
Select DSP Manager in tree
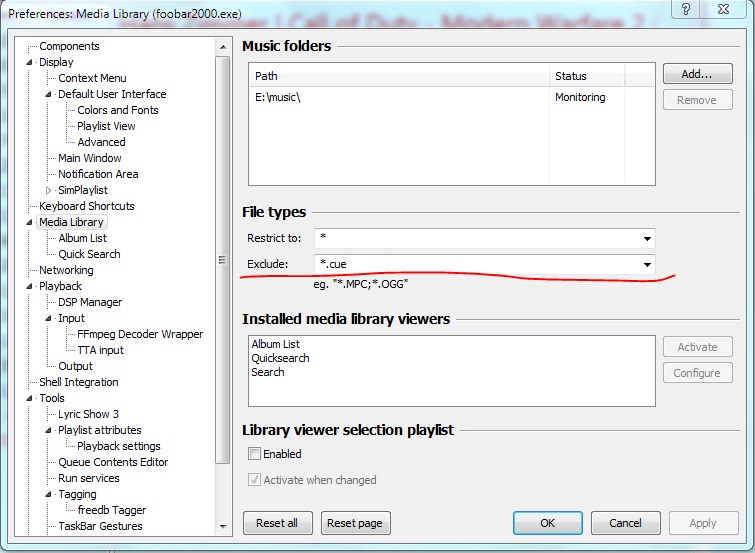click(90, 302)
